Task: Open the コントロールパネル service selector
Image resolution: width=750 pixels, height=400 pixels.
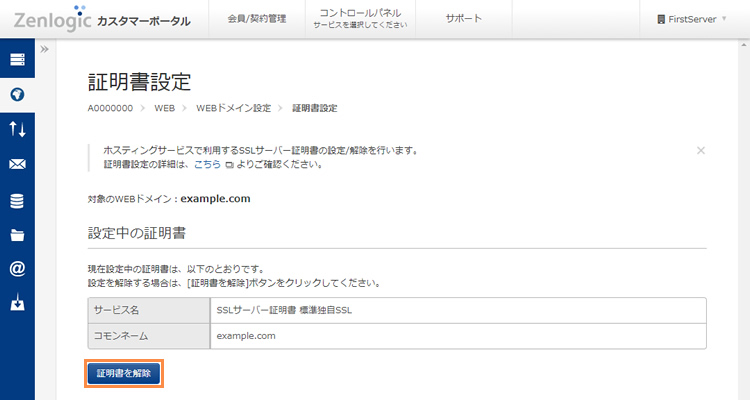Action: [360, 18]
